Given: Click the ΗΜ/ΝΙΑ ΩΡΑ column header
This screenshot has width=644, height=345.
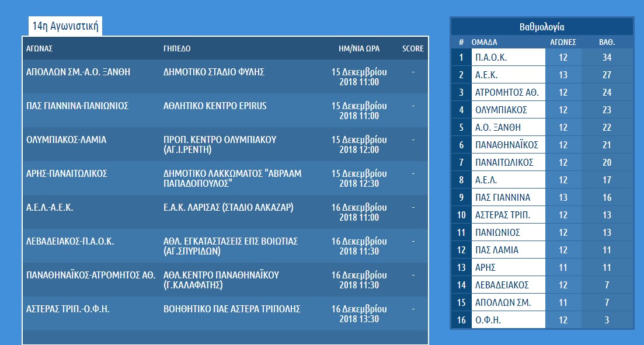Looking at the screenshot, I should 359,48.
